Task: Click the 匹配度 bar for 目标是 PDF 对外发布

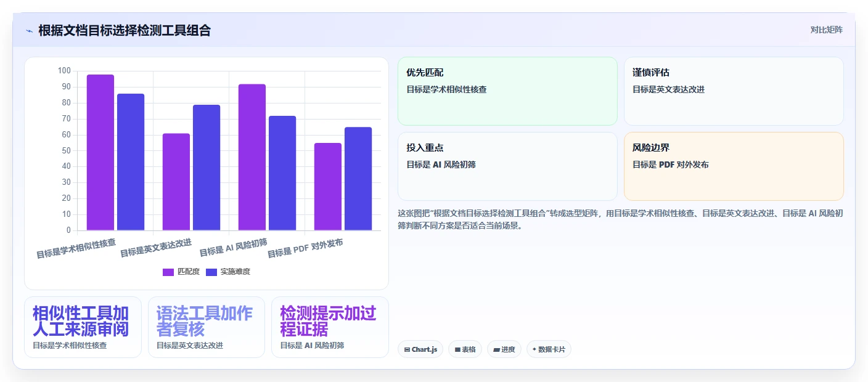Action: click(x=328, y=187)
